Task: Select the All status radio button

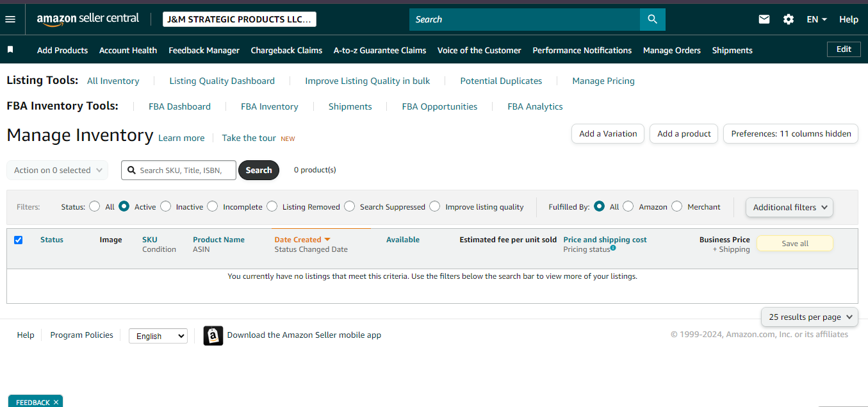Action: click(x=95, y=206)
